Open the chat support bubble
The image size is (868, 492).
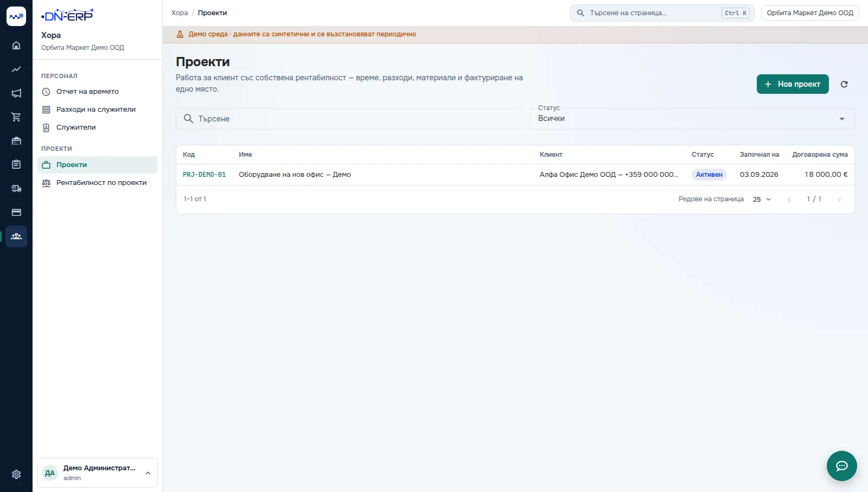[842, 466]
